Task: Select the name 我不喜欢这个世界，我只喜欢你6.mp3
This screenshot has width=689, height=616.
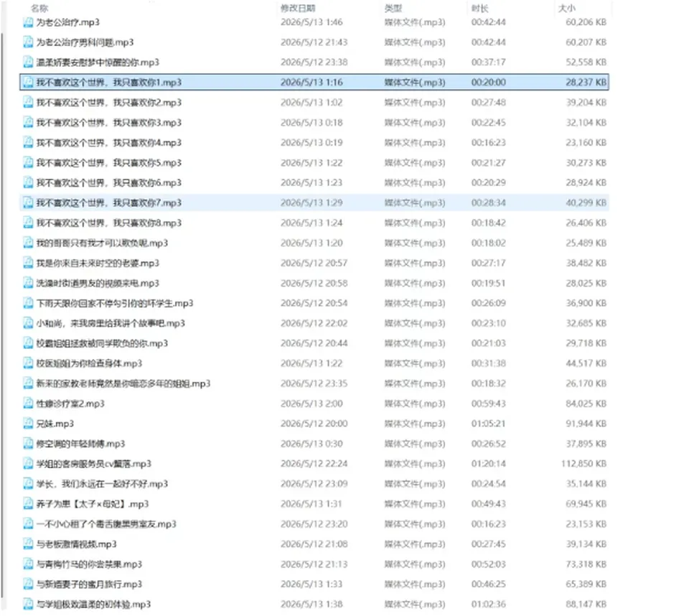Action: click(x=109, y=182)
